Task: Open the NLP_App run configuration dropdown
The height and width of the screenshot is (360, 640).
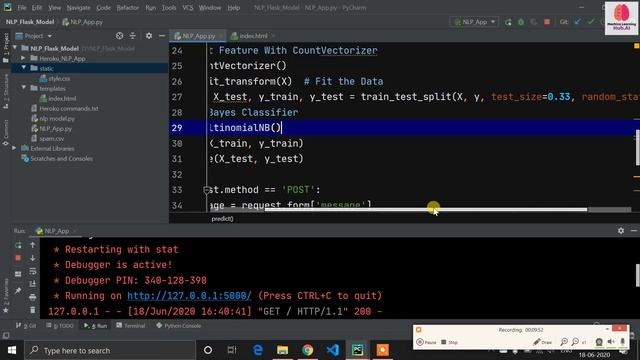Action: tap(474, 22)
